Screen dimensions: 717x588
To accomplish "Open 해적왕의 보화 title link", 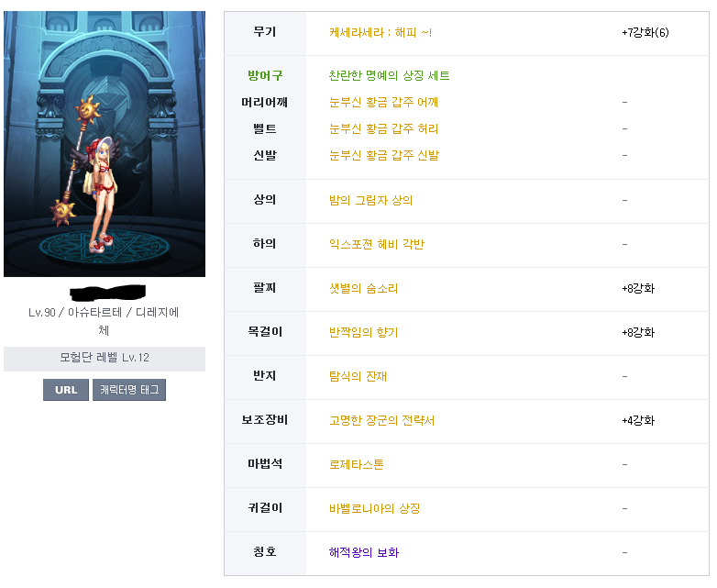I will coord(364,552).
